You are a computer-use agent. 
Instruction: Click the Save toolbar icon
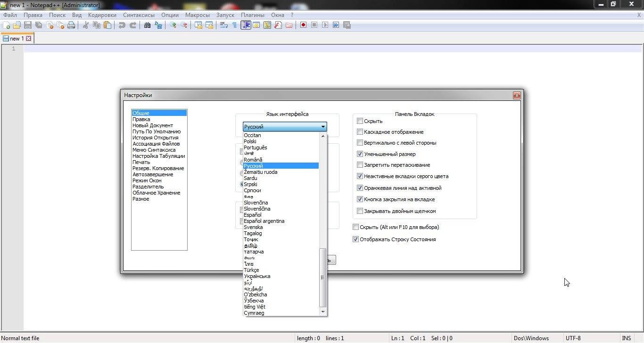[28, 25]
